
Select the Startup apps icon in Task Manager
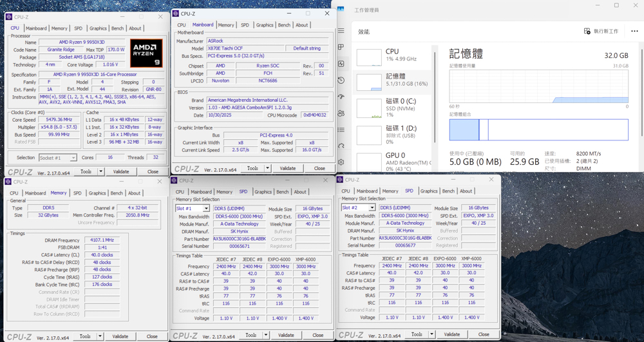tap(341, 97)
